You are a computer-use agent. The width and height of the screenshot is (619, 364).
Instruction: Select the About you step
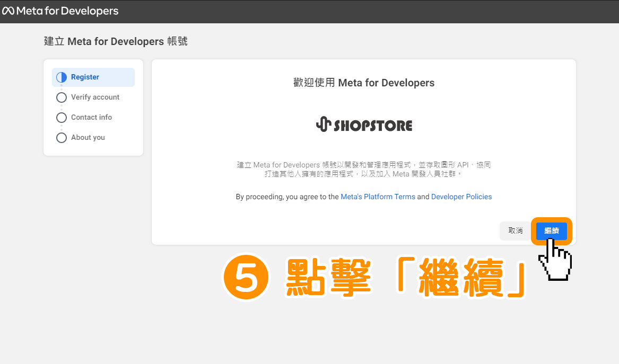pyautogui.click(x=88, y=137)
